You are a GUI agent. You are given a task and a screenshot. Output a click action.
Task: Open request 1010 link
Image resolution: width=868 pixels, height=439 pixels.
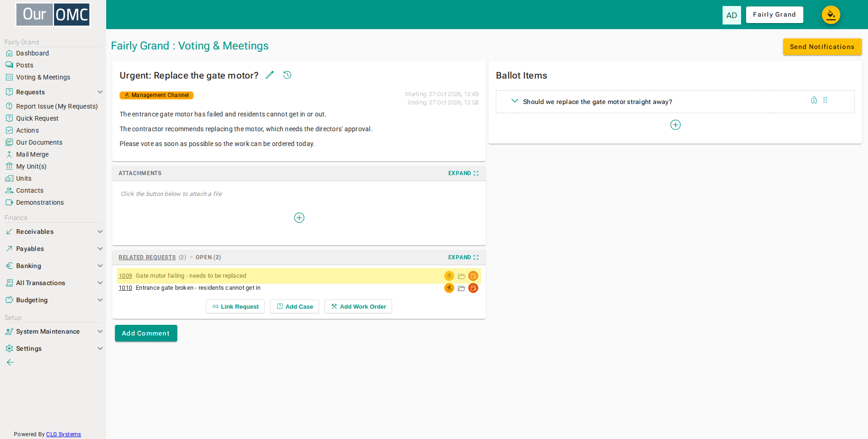click(125, 288)
